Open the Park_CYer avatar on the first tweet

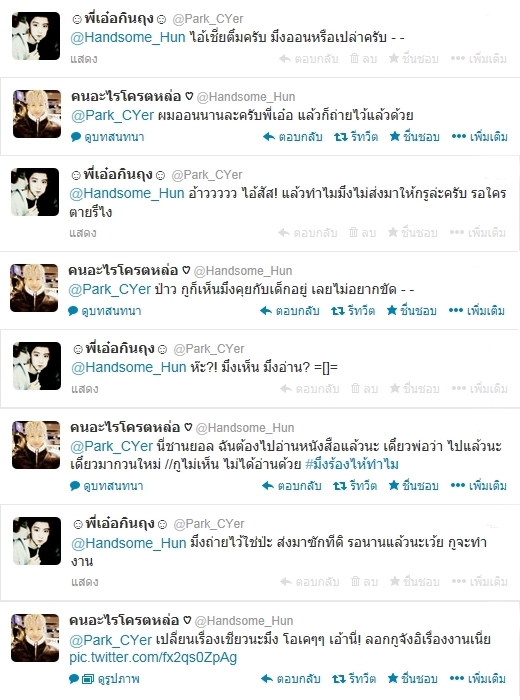click(x=36, y=36)
